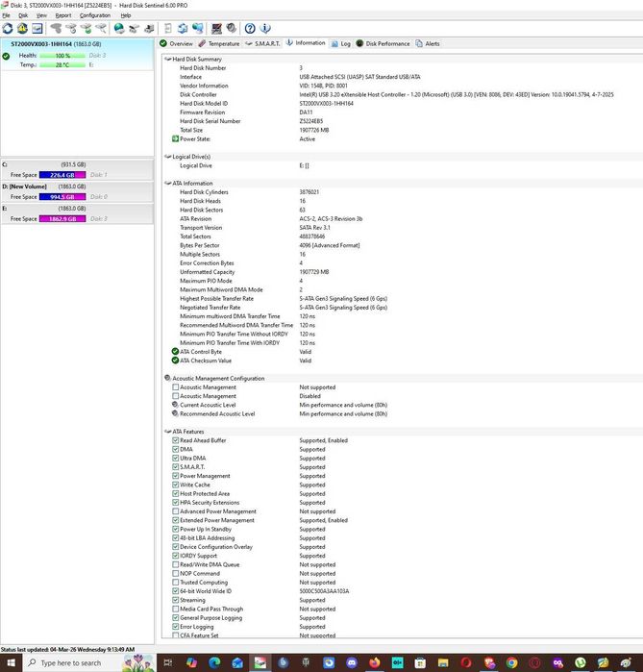The width and height of the screenshot is (643, 672).
Task: Collapse the Logical Drive(s) section
Action: pos(167,157)
